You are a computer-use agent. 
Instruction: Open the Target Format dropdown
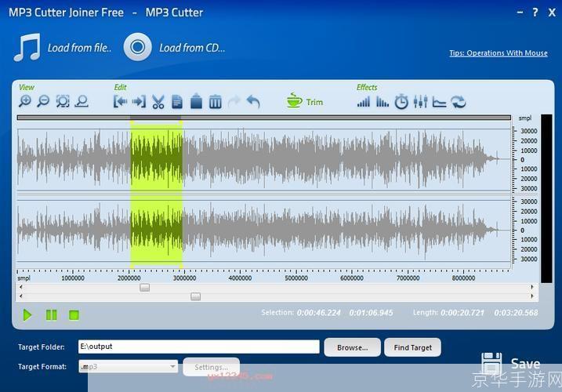[128, 367]
